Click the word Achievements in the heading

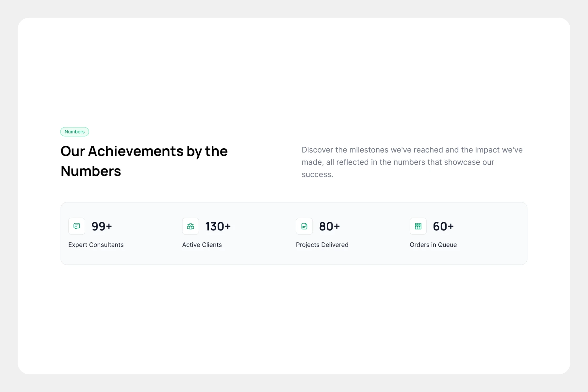coord(136,151)
